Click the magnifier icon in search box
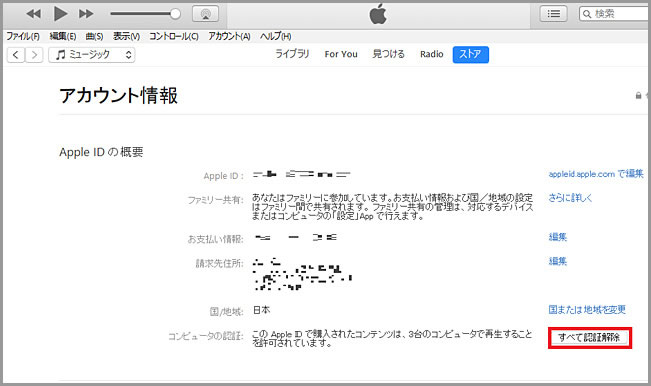651x386 pixels. [x=587, y=14]
